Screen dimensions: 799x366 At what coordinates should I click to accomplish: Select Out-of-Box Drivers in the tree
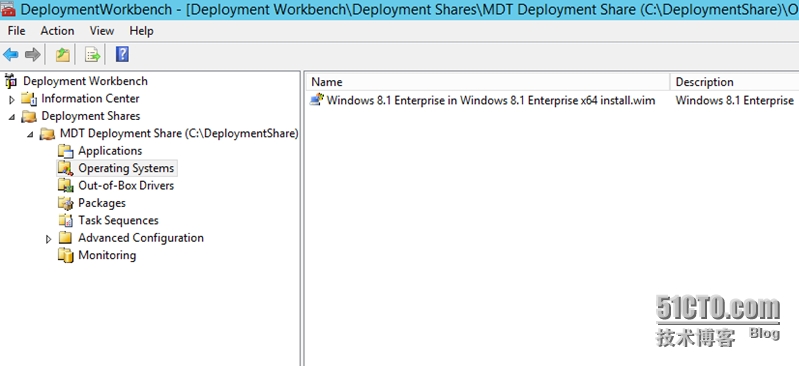click(126, 186)
